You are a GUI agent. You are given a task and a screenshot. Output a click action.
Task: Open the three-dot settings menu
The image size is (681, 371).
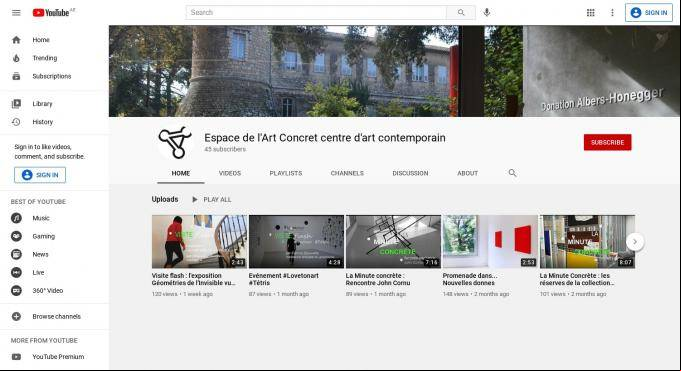612,13
